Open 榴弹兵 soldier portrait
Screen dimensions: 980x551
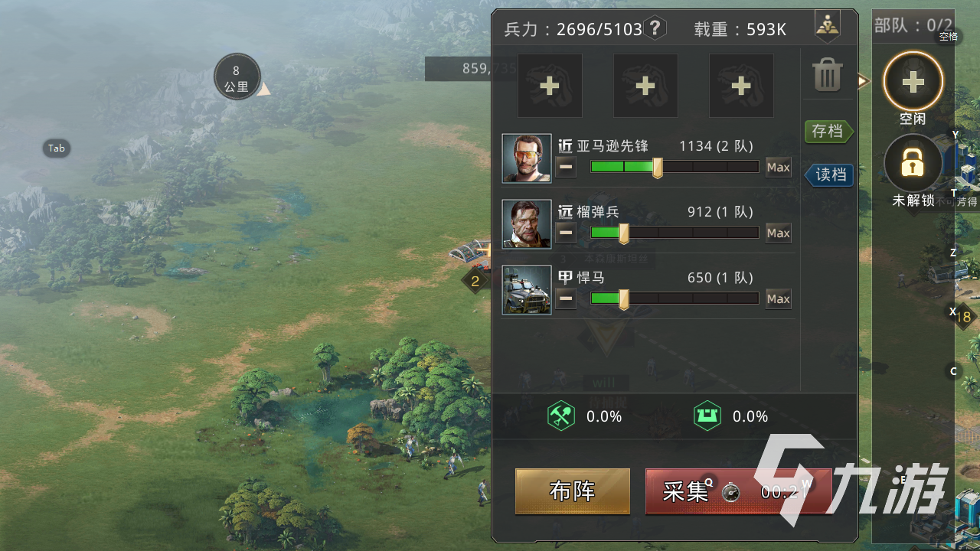[x=527, y=224]
